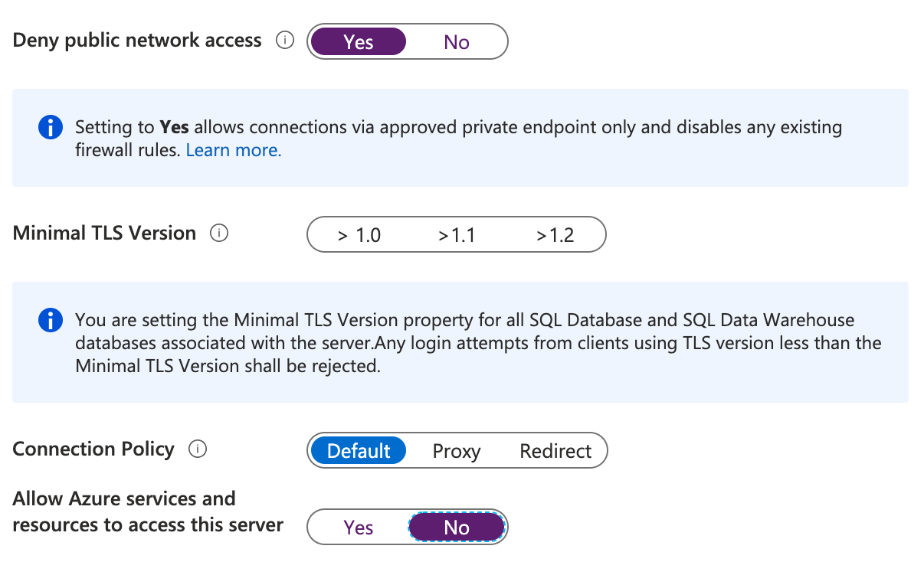Choose the Redirect connection policy
Screen dimensions: 924x562
pos(555,451)
